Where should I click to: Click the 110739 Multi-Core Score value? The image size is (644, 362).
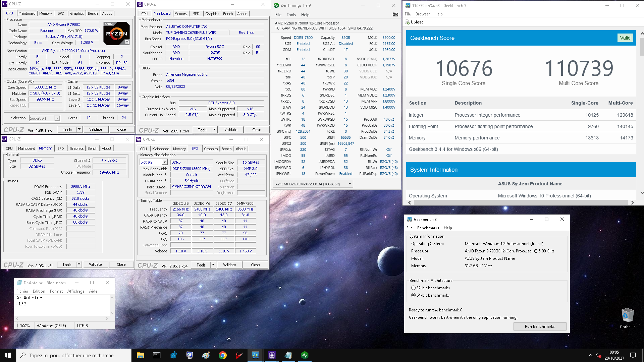579,68
